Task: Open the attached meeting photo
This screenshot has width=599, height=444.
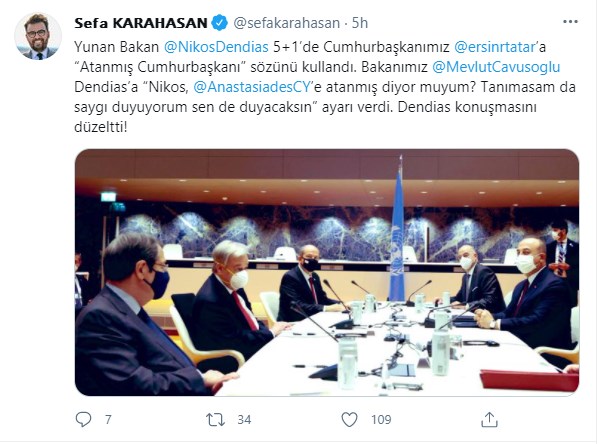Action: 327,272
